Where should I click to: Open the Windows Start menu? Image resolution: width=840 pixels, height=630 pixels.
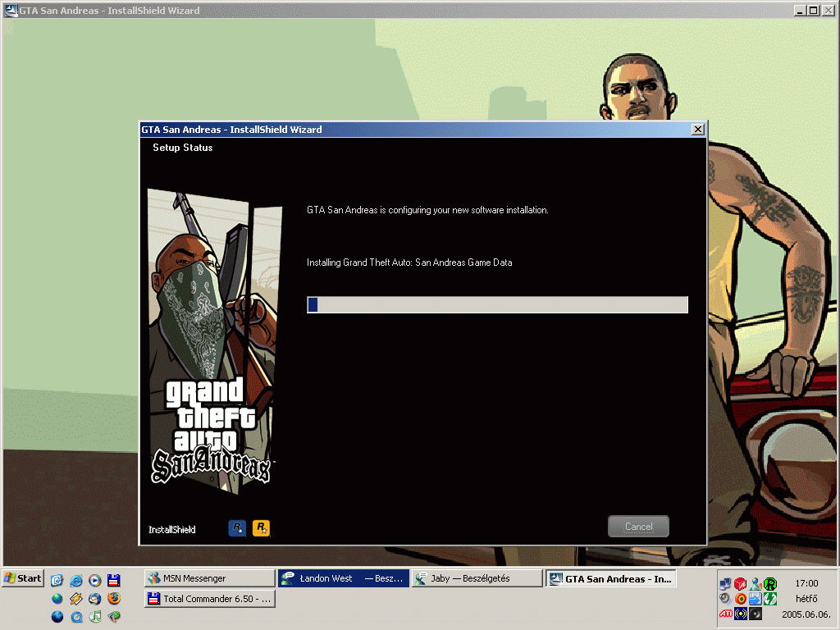click(x=22, y=578)
